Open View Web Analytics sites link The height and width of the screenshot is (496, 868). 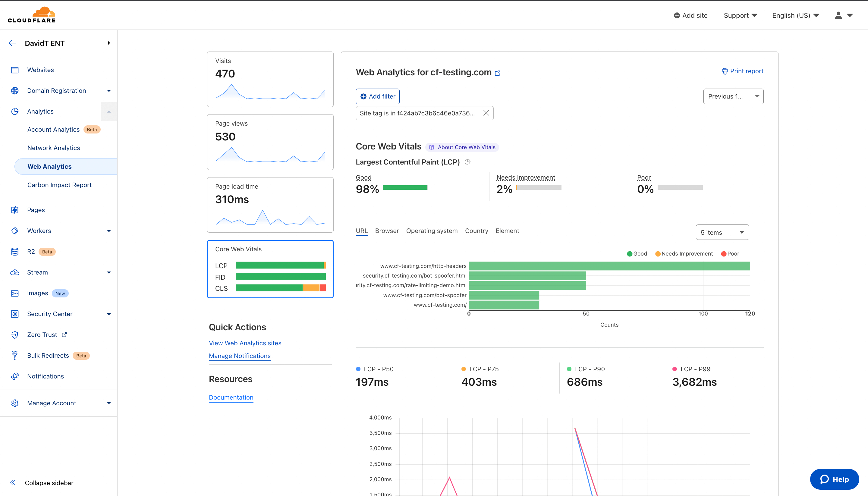245,343
